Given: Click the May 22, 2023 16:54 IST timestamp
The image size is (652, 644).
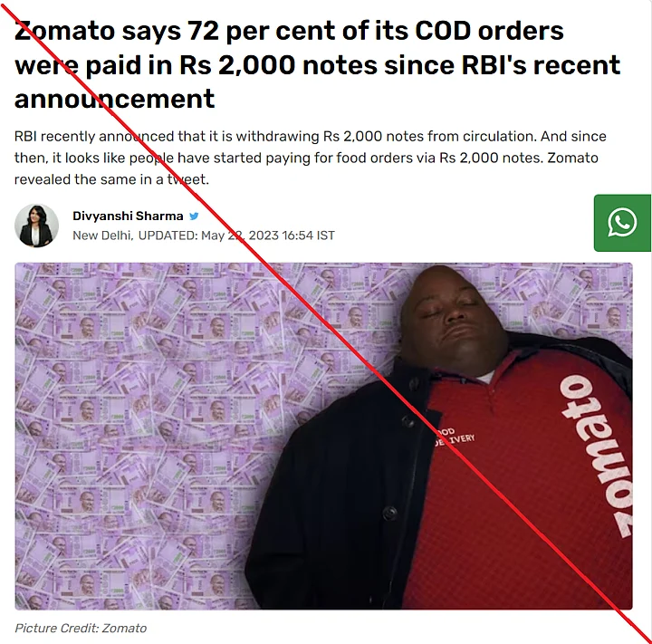Looking at the screenshot, I should pyautogui.click(x=268, y=235).
